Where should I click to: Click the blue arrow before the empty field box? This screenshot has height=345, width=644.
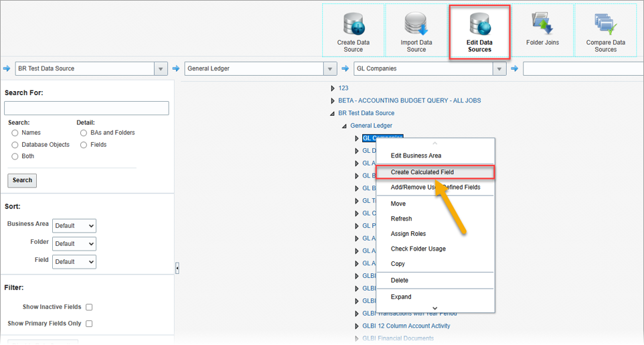(514, 68)
